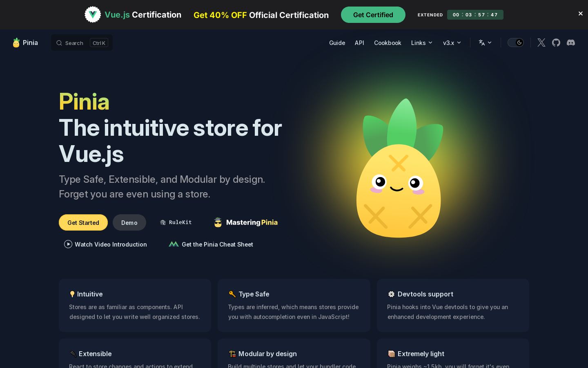The height and width of the screenshot is (368, 588).
Task: Click the Demo button
Action: tap(129, 222)
